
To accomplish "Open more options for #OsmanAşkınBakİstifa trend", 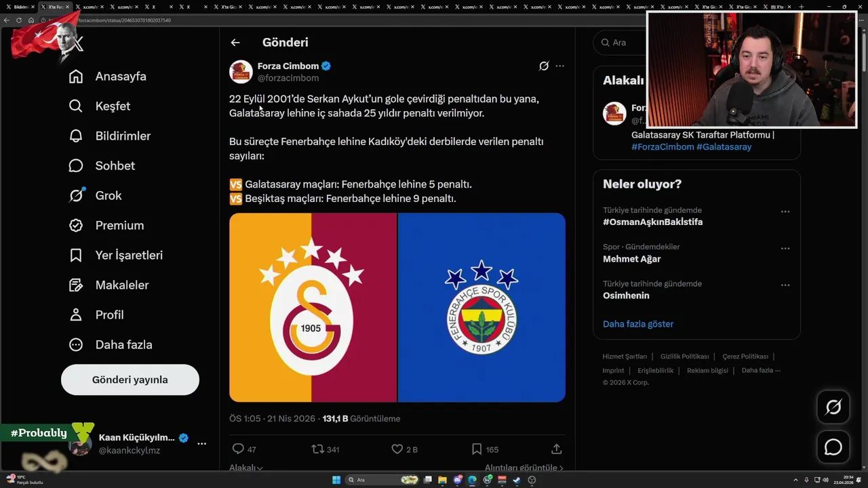I will (785, 211).
